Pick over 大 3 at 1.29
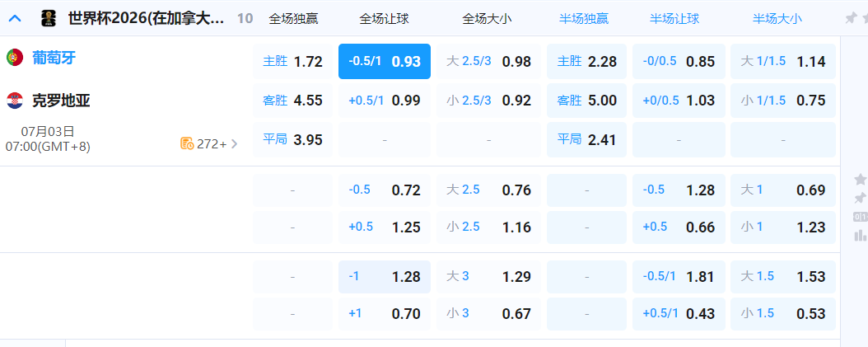868x347 pixels. [x=489, y=277]
